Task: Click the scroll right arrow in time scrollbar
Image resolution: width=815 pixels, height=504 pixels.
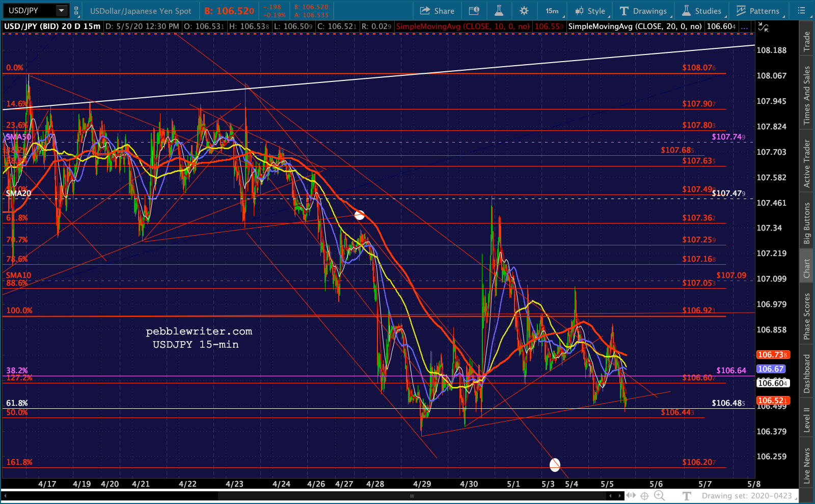Action: [x=620, y=495]
